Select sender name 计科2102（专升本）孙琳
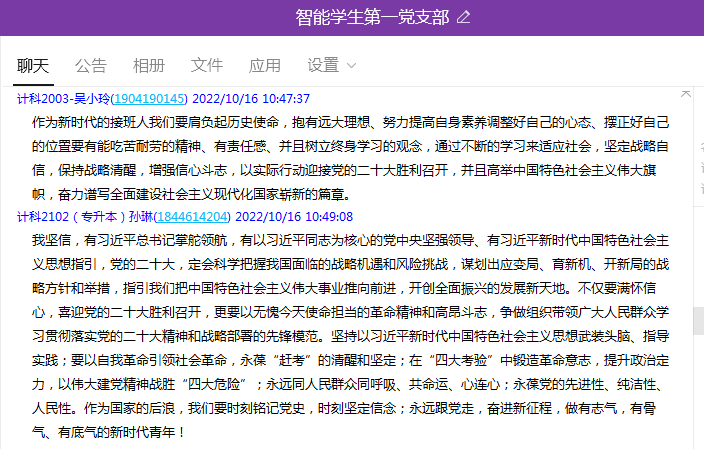The width and height of the screenshot is (704, 449). 85,217
